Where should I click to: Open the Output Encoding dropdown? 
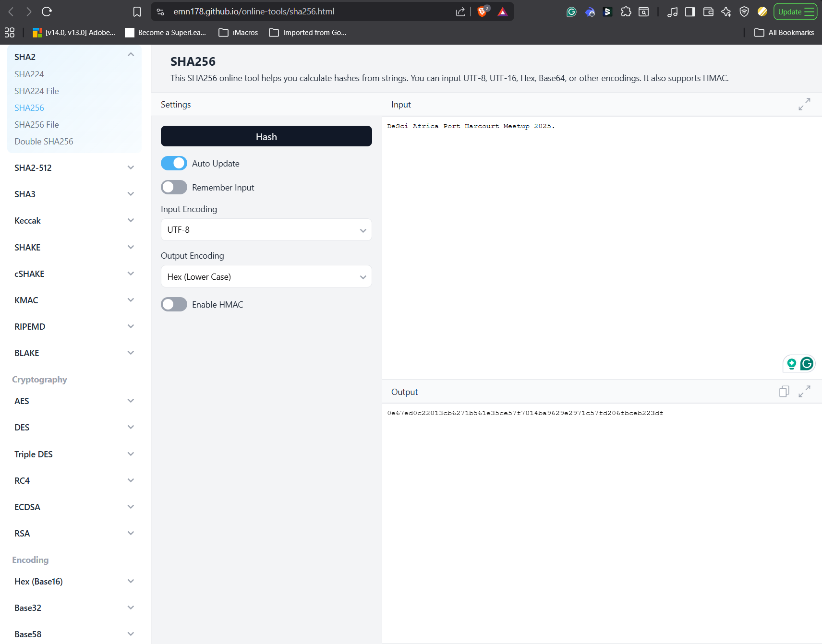pos(266,277)
